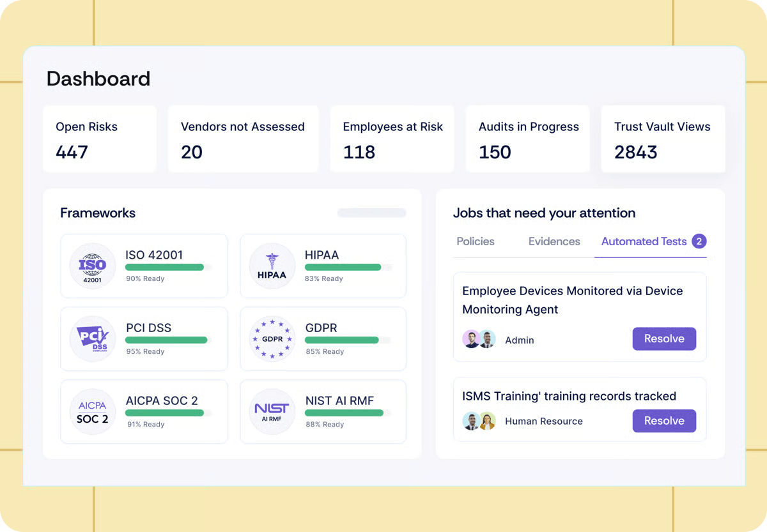
Task: Click the HIPAA framework logo
Action: 272,266
